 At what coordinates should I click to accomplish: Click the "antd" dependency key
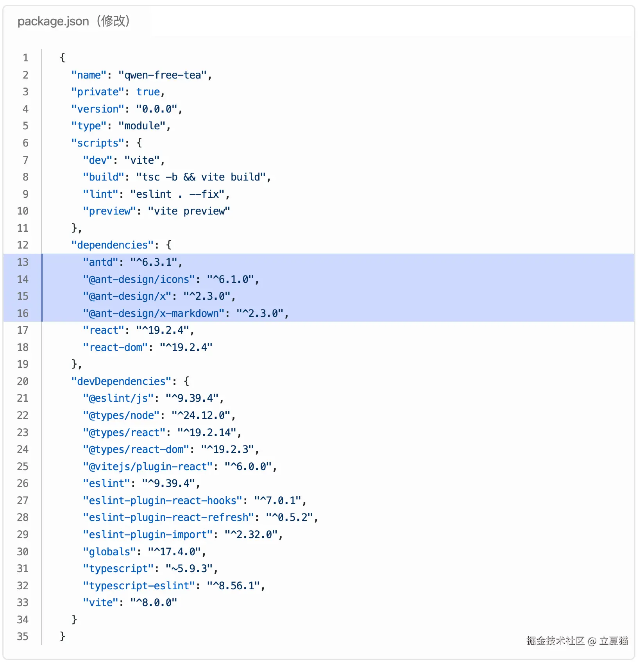pos(101,262)
